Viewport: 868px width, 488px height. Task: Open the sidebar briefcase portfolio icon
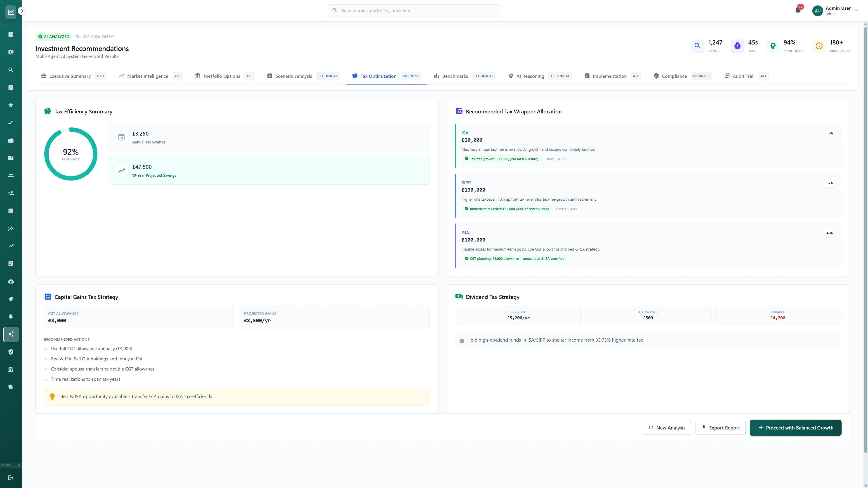point(11,141)
